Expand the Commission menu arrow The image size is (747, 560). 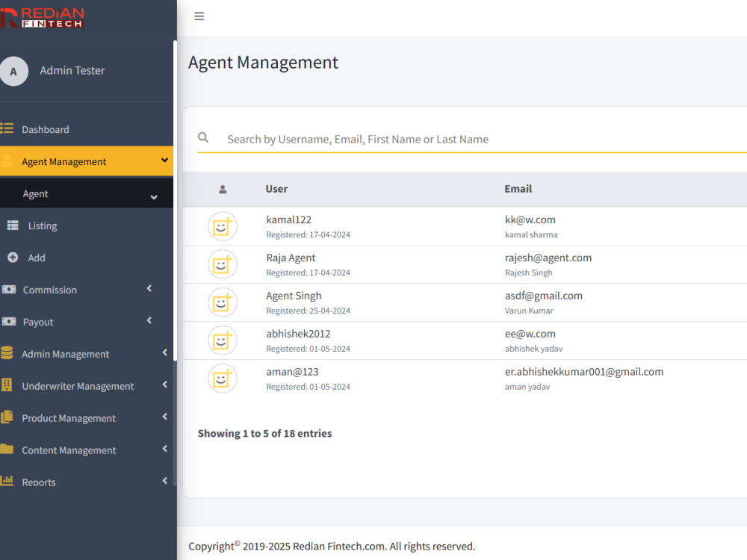coord(149,288)
